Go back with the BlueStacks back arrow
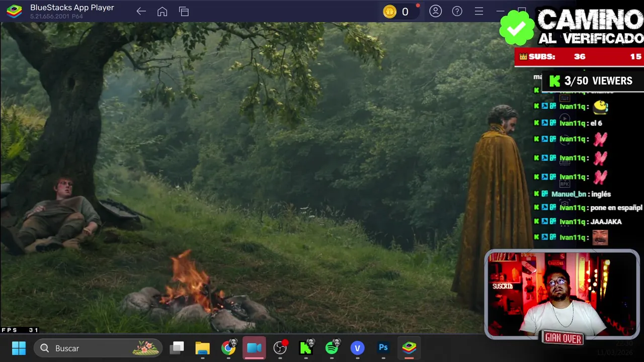The height and width of the screenshot is (362, 644). coord(141,12)
